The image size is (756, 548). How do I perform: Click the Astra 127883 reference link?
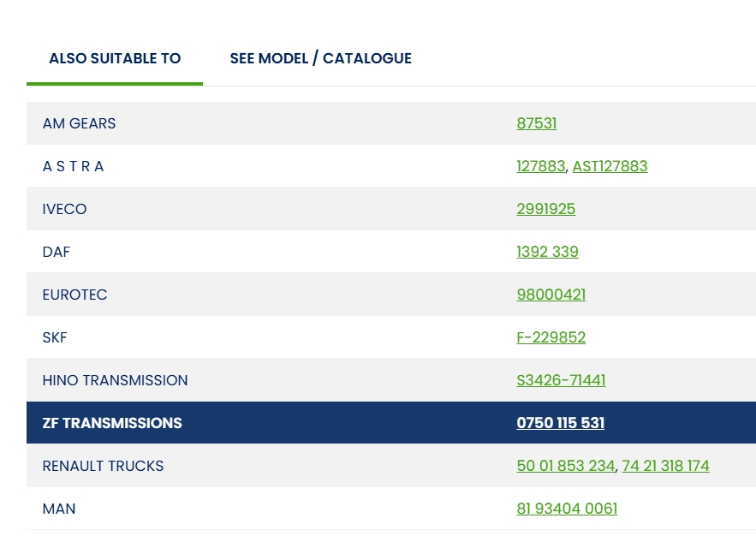[x=540, y=166]
